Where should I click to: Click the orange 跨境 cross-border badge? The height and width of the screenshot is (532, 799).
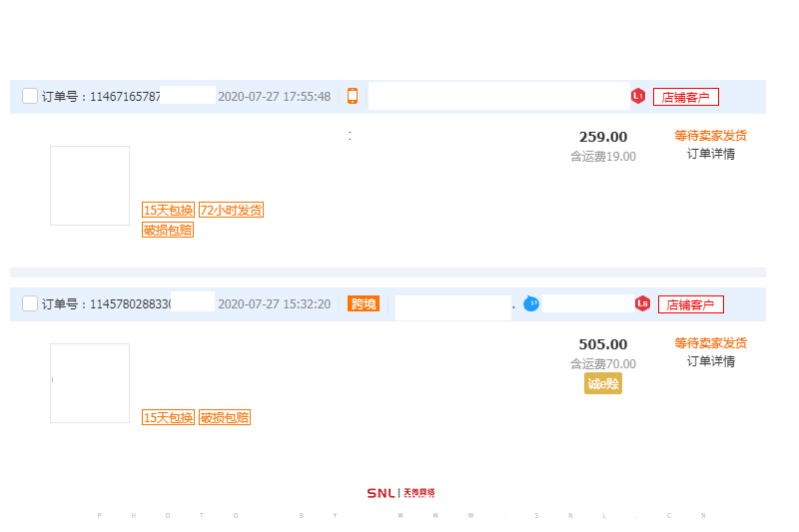click(x=364, y=303)
